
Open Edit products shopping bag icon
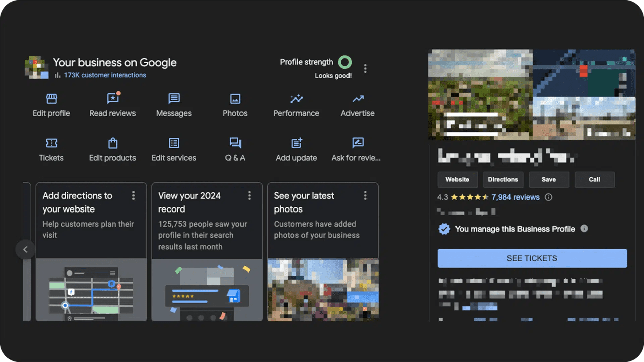pos(113,143)
